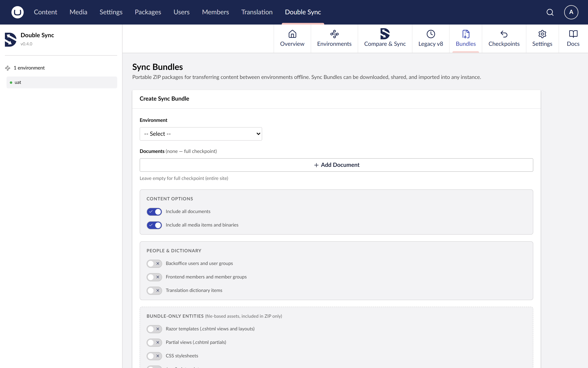
Task: Open the Docs book icon
Action: point(573,34)
